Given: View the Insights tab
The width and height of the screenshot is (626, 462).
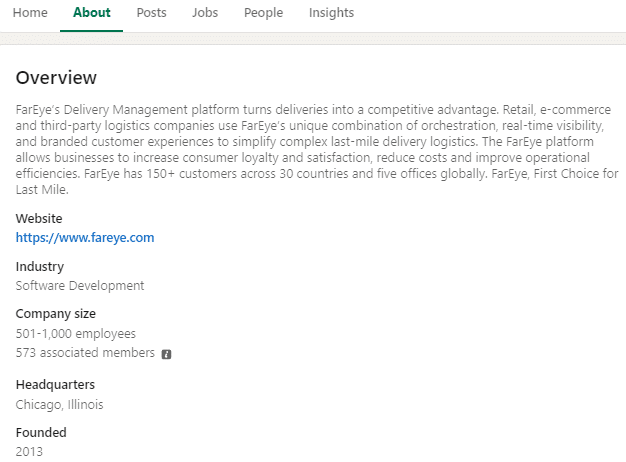Looking at the screenshot, I should point(331,13).
